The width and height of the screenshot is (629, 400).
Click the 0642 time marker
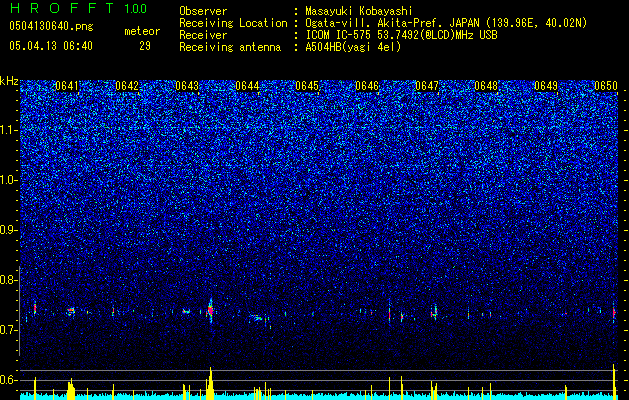pos(127,86)
